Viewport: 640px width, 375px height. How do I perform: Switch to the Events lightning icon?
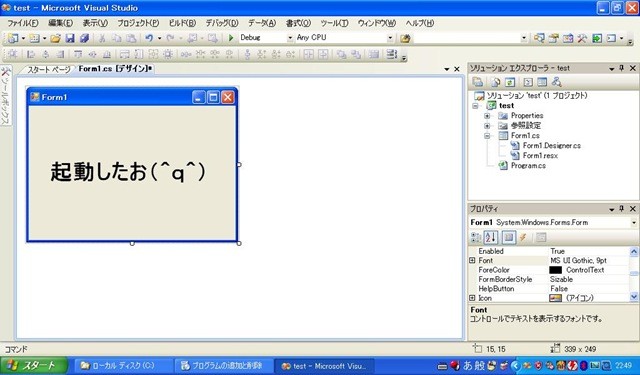click(x=523, y=237)
